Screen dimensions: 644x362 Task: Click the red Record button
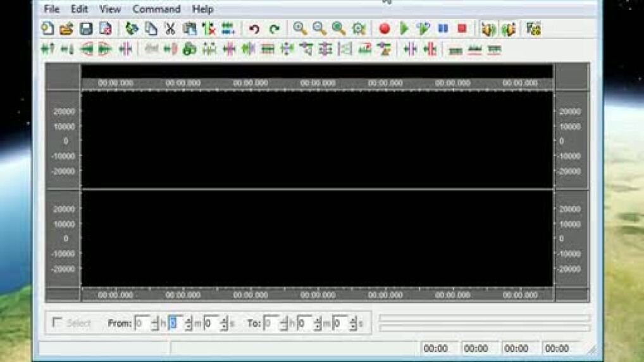pos(384,28)
